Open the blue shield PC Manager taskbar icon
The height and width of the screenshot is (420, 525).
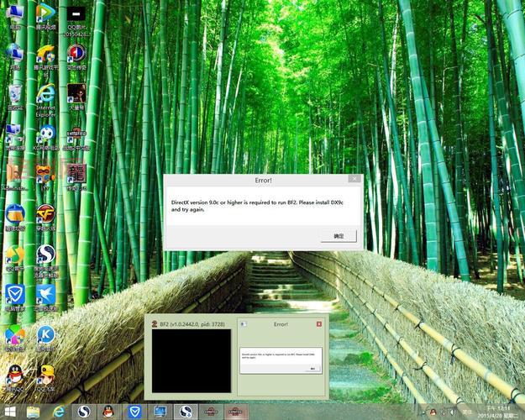click(x=134, y=412)
